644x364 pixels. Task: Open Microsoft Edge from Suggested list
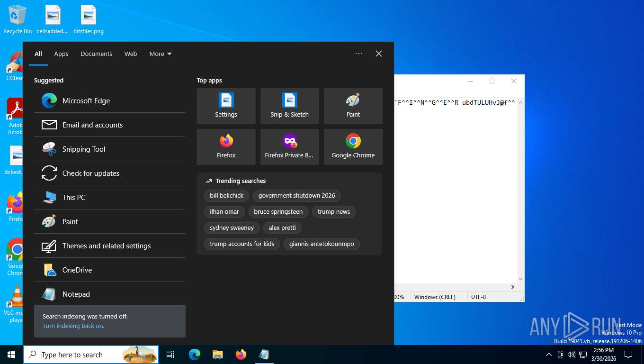pos(109,100)
